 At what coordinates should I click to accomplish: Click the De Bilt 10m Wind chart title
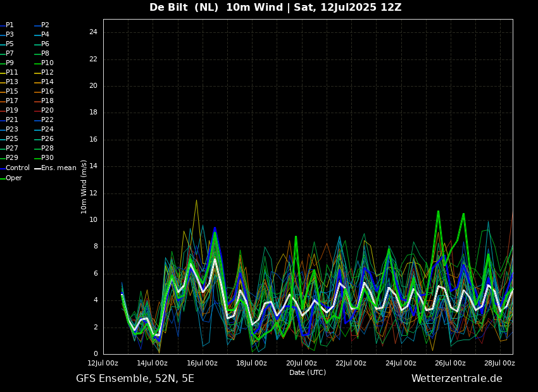(x=275, y=8)
